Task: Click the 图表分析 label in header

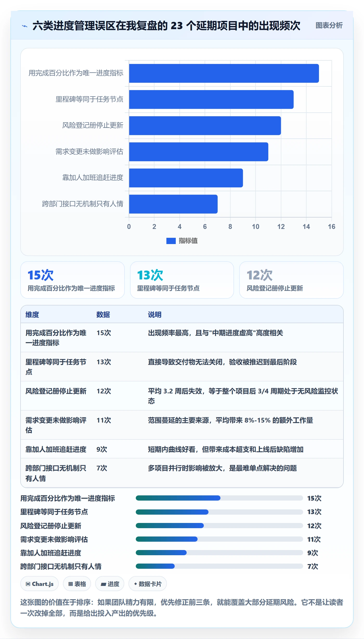Action: (329, 25)
